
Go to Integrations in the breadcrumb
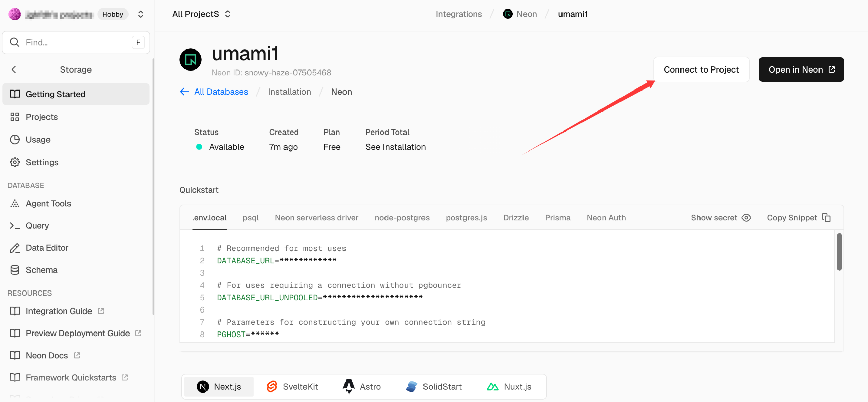tap(459, 14)
